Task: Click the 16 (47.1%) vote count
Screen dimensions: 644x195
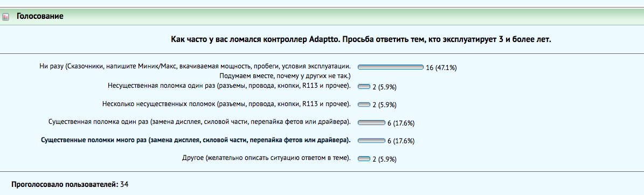Action: (x=441, y=68)
